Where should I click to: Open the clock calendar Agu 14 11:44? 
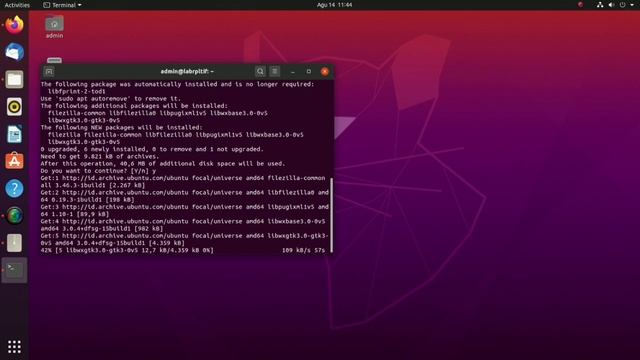click(334, 5)
